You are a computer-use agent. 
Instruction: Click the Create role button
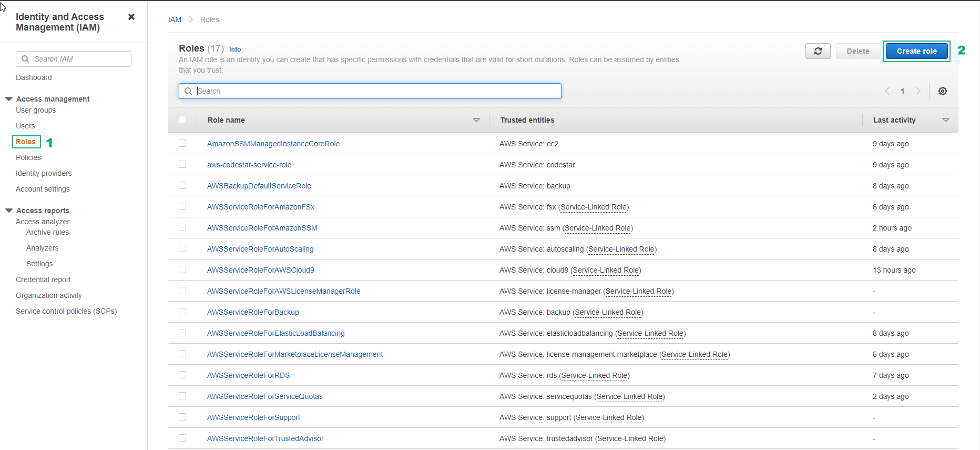916,51
